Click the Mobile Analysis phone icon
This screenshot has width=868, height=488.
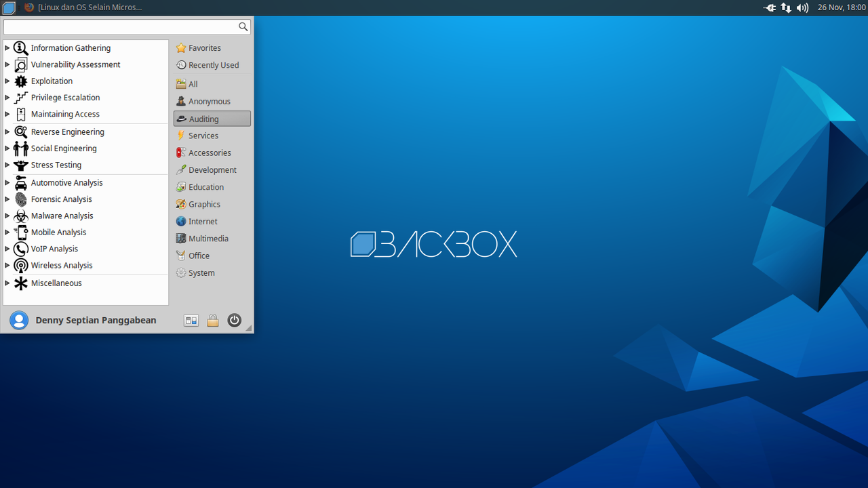pyautogui.click(x=21, y=232)
